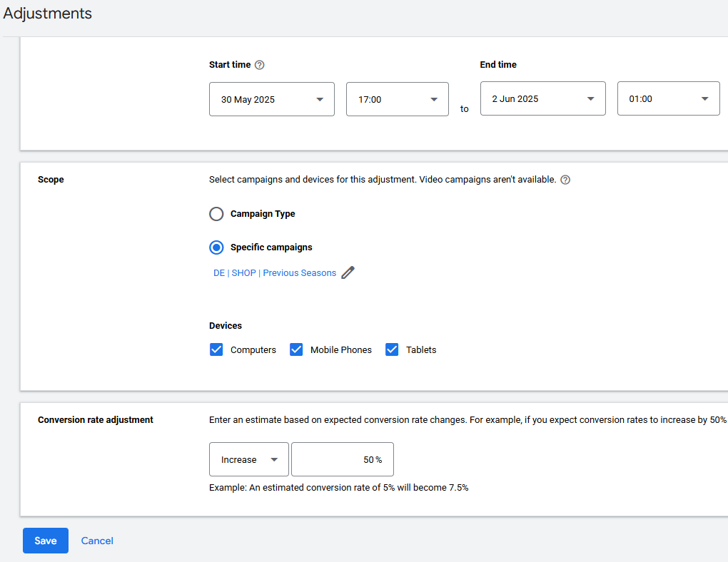
Task: Click the Cancel link
Action: (x=96, y=541)
